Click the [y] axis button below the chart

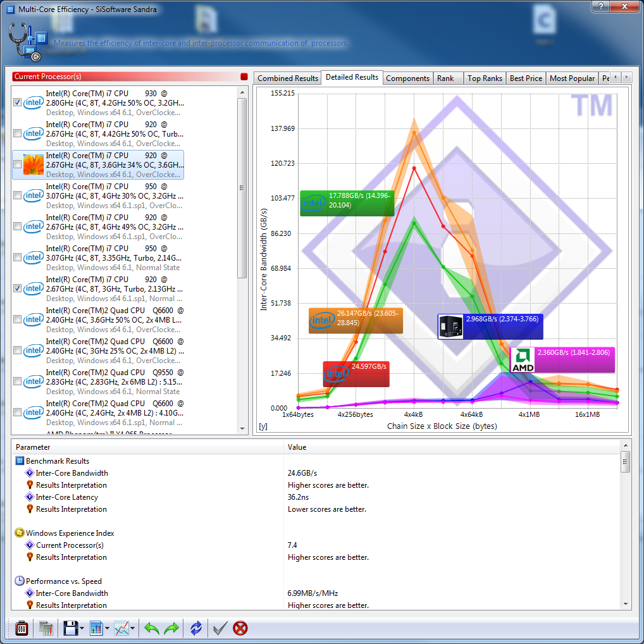pos(263,426)
